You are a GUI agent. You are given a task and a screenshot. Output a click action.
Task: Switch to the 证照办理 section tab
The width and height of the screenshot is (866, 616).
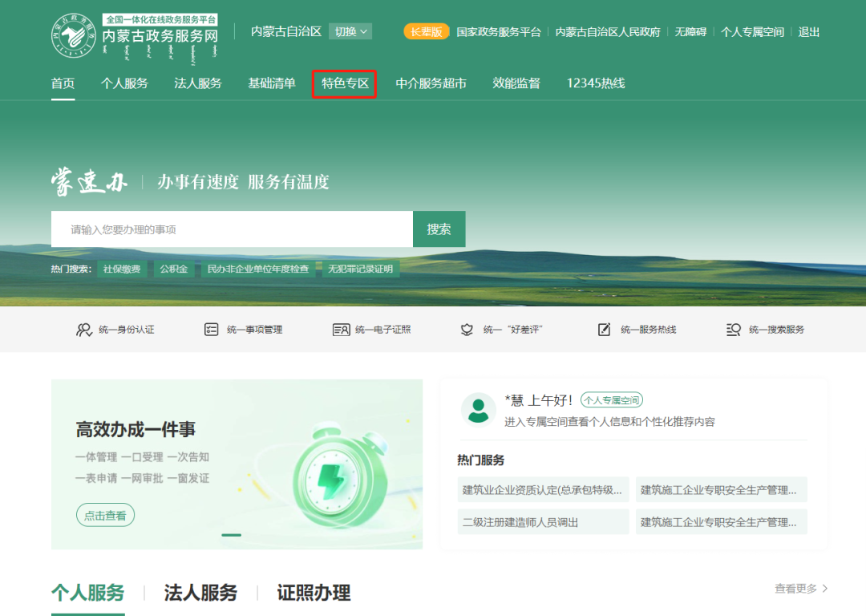coord(314,593)
